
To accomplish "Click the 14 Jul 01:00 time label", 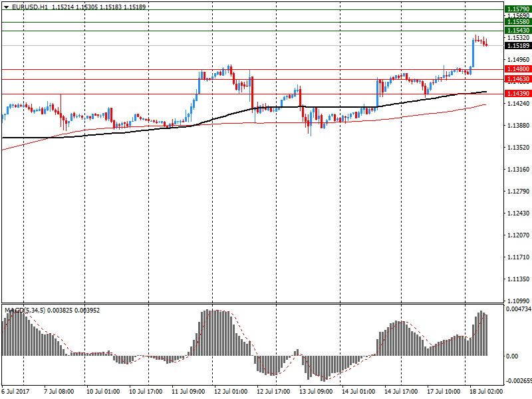I will tap(358, 391).
